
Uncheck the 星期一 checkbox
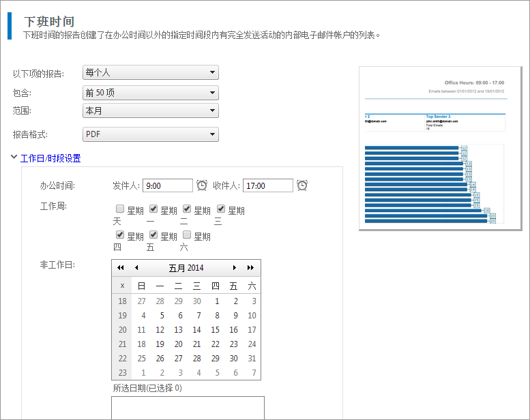[153, 209]
